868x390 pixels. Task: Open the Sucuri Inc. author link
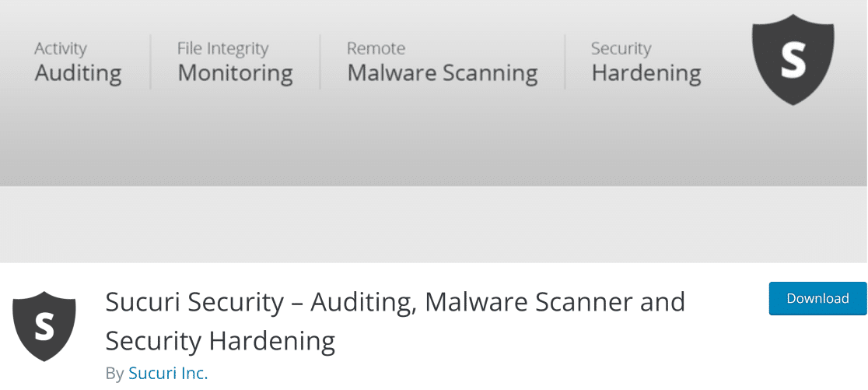168,374
